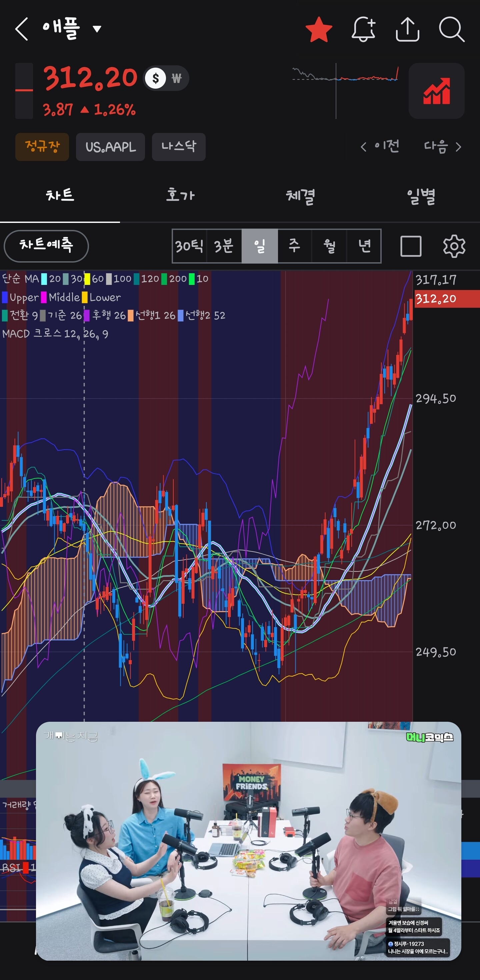This screenshot has height=980, width=480.
Task: Tap the large 312.20 price quote
Action: (90, 78)
